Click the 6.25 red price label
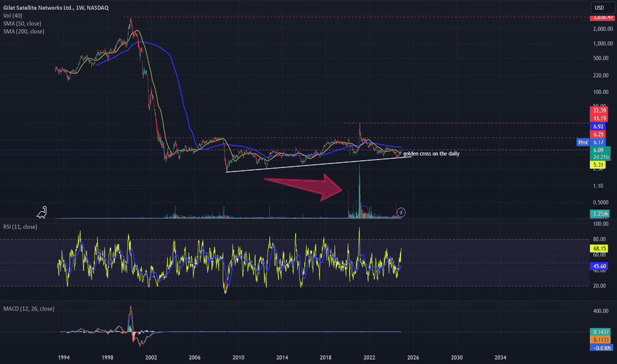Image resolution: width=617 pixels, height=364 pixels. click(x=598, y=134)
